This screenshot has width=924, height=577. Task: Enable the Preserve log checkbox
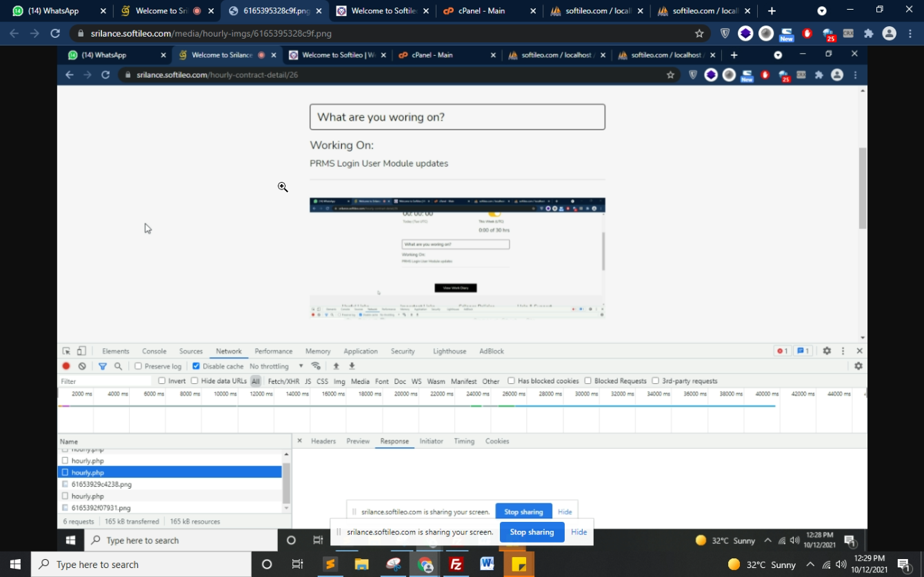click(139, 366)
